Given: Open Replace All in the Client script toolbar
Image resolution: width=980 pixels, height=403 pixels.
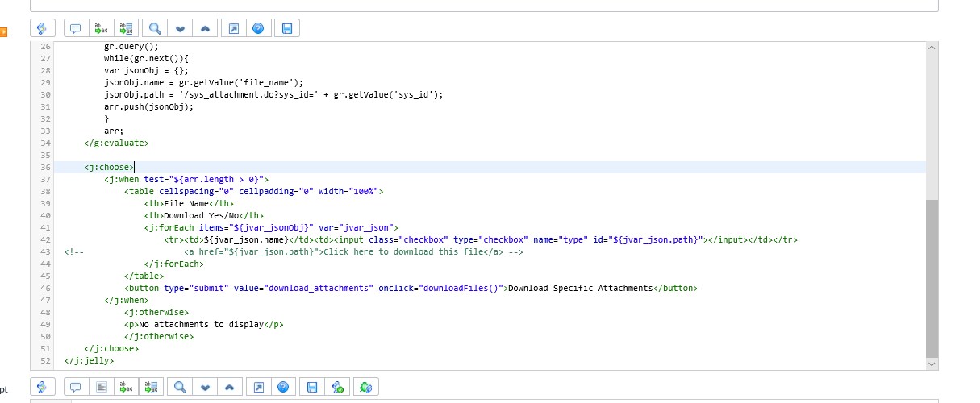Looking at the screenshot, I should tap(152, 387).
